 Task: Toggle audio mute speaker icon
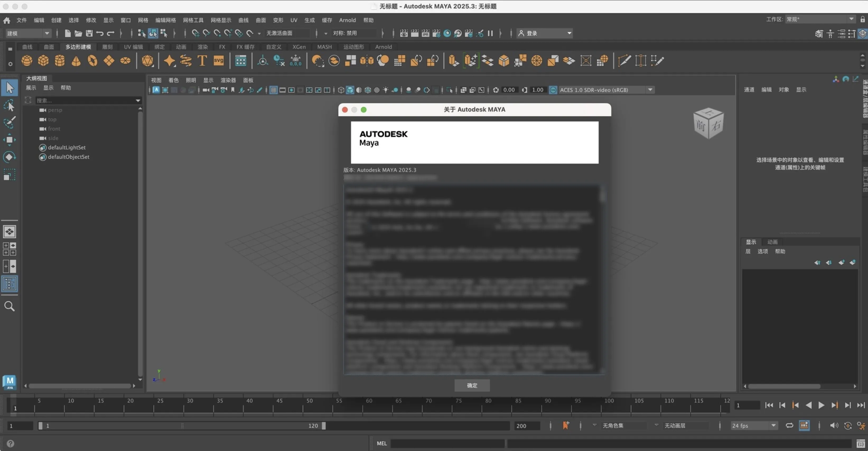[x=834, y=425]
